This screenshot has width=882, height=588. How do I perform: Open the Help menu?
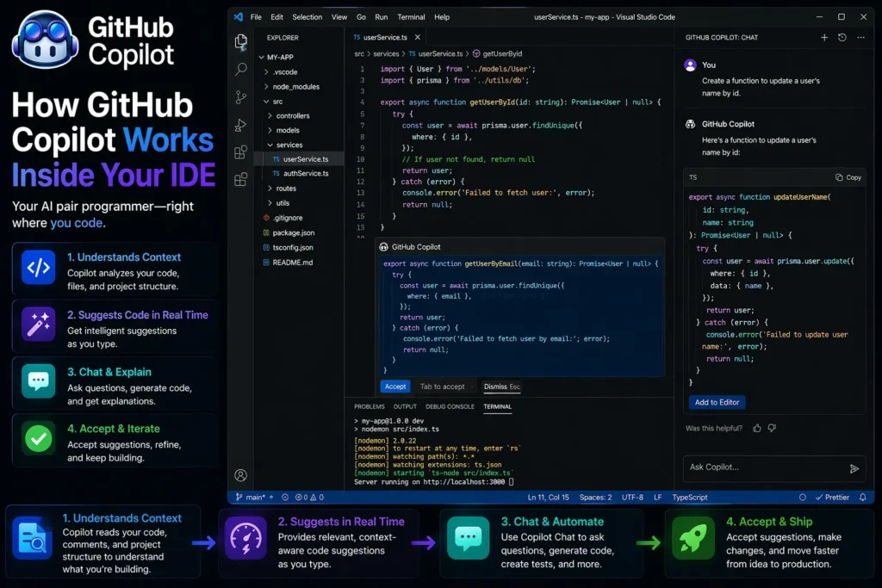click(x=442, y=17)
